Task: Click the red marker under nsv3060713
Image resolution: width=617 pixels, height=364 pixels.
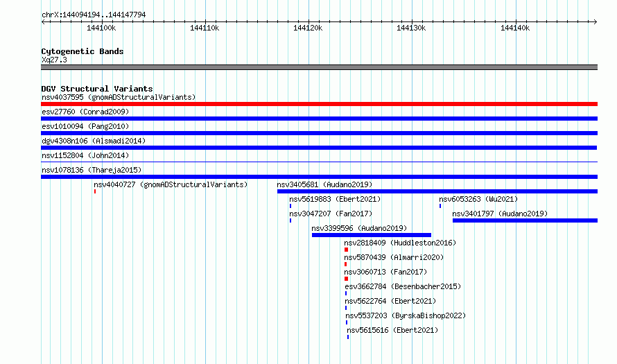Action: click(x=346, y=279)
